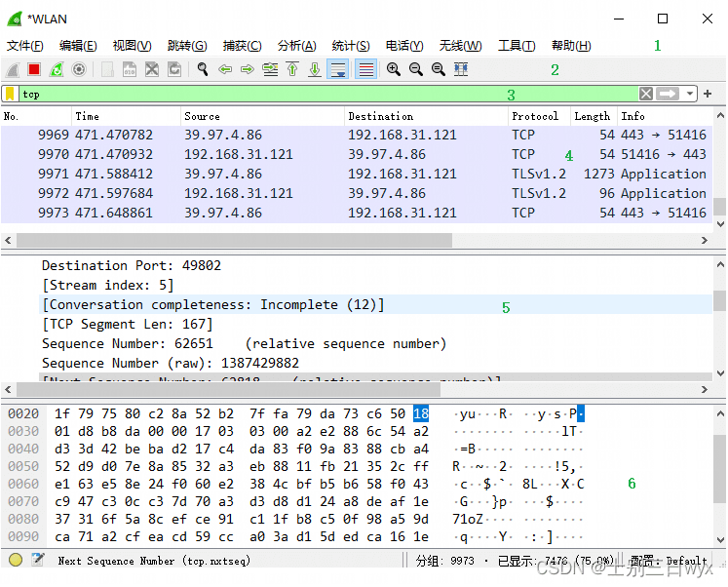Sort packets by Destination column
This screenshot has height=587, width=728.
(x=426, y=116)
